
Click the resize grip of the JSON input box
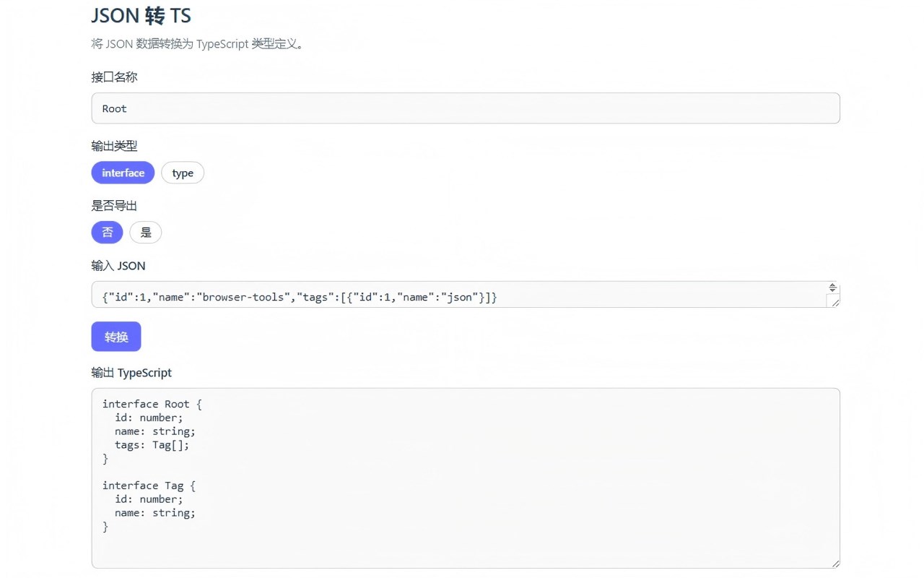click(x=835, y=303)
